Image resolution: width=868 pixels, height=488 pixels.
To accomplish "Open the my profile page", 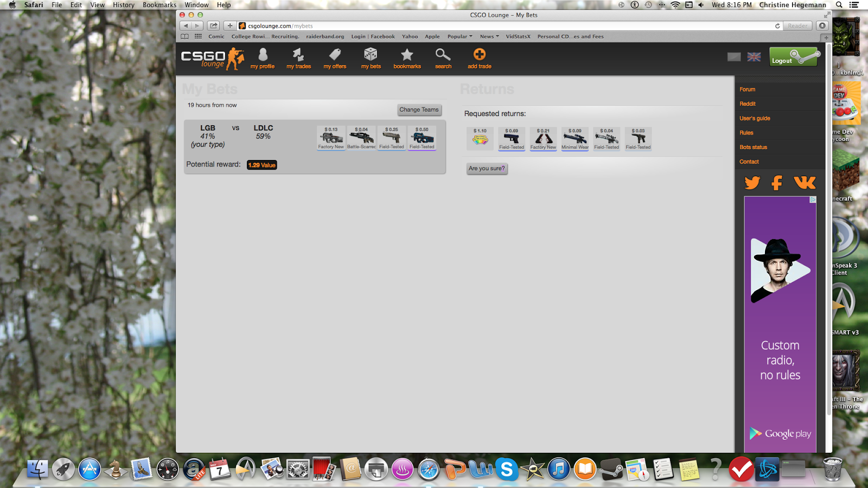I will [x=263, y=59].
